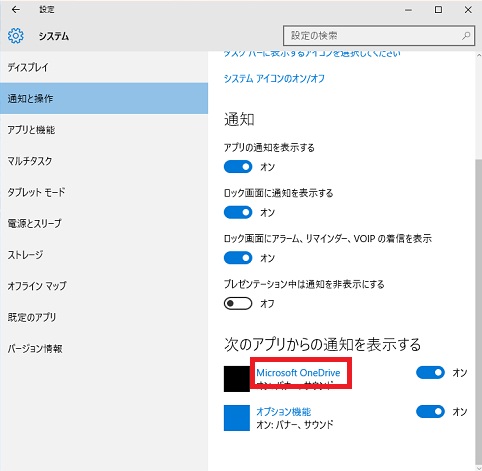
Task: Maximize the 設定 window
Action: [438, 10]
